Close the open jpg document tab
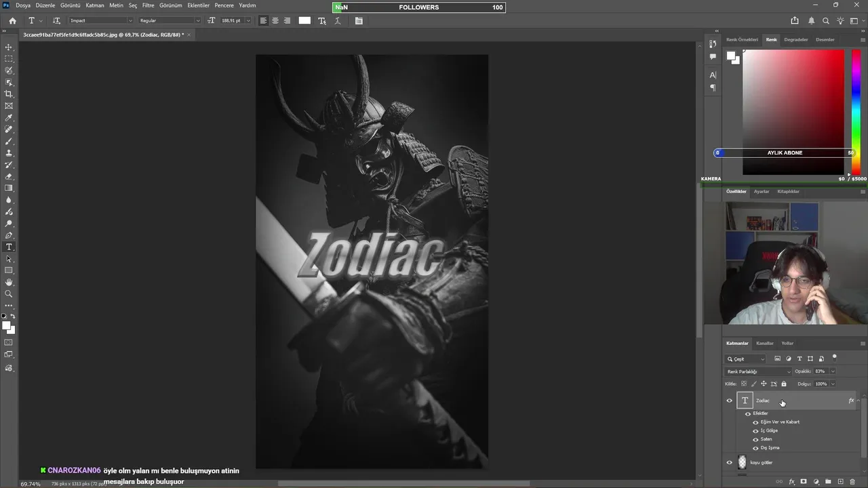 (189, 35)
